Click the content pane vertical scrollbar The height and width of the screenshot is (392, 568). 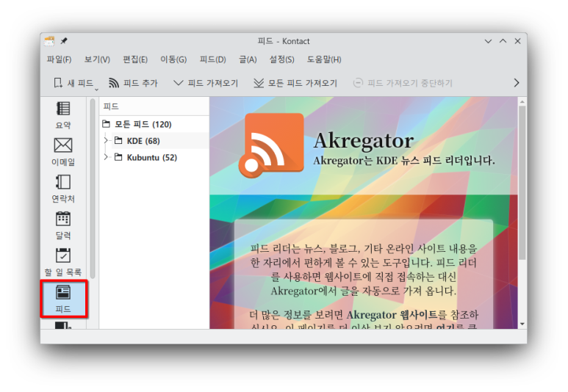pos(522,183)
